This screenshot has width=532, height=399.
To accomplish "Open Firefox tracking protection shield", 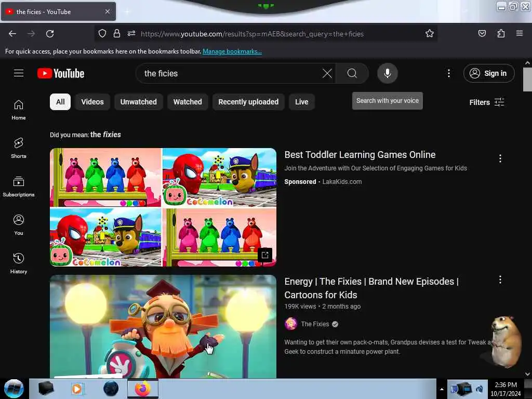I will [x=102, y=34].
